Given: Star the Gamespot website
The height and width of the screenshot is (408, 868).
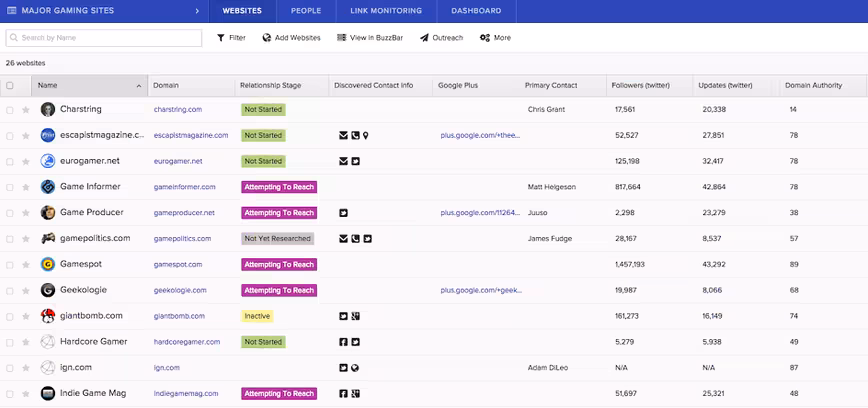Looking at the screenshot, I should (25, 265).
